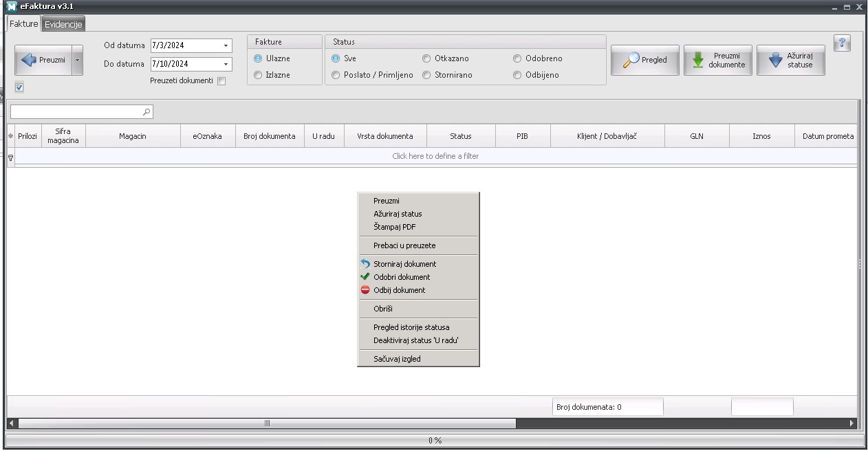868x451 pixels.
Task: Click the Vrsta dokumenta column header
Action: pos(385,136)
